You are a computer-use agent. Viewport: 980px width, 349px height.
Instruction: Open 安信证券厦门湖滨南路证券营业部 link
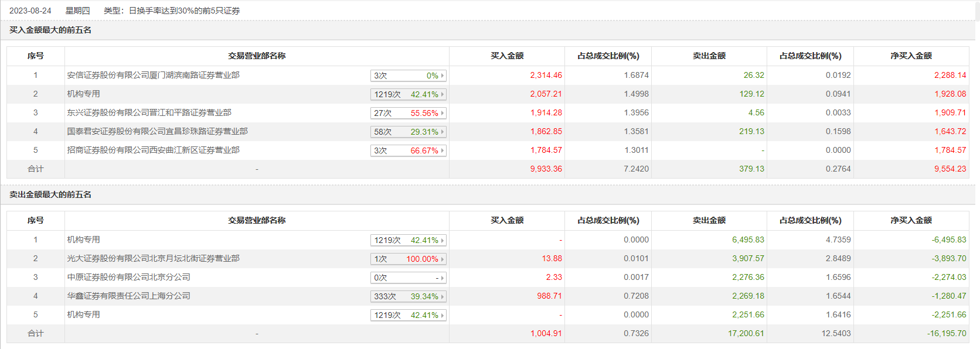(x=153, y=75)
